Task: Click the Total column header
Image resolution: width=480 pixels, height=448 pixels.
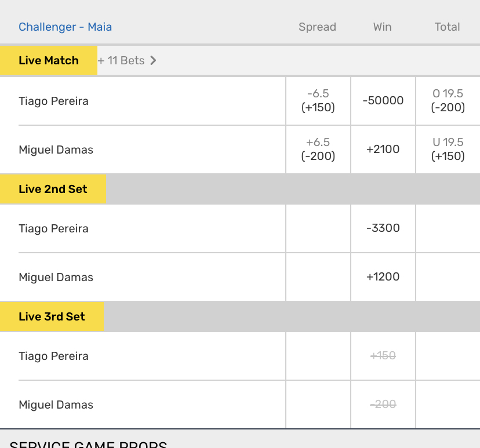Action: (447, 27)
